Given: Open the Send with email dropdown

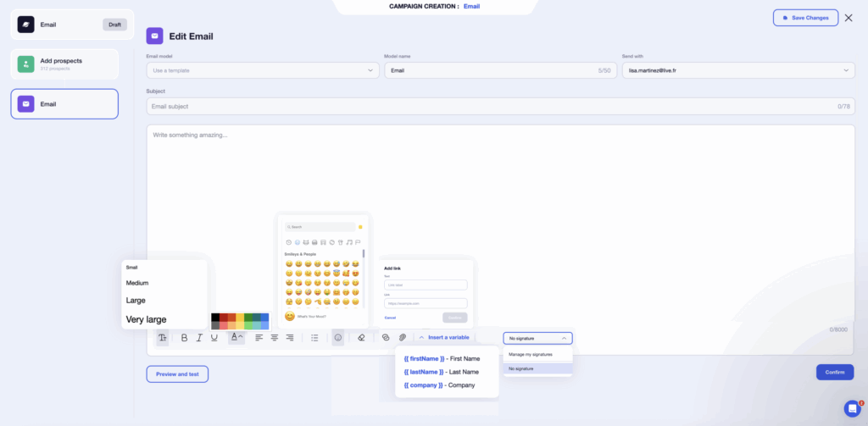Looking at the screenshot, I should pos(737,70).
